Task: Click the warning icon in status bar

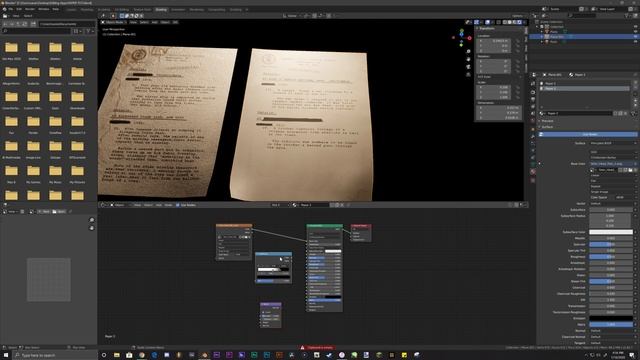Action: pos(302,348)
